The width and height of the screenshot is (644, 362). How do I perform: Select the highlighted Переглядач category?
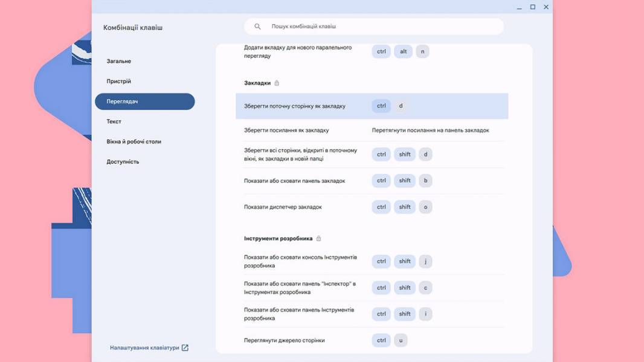144,101
